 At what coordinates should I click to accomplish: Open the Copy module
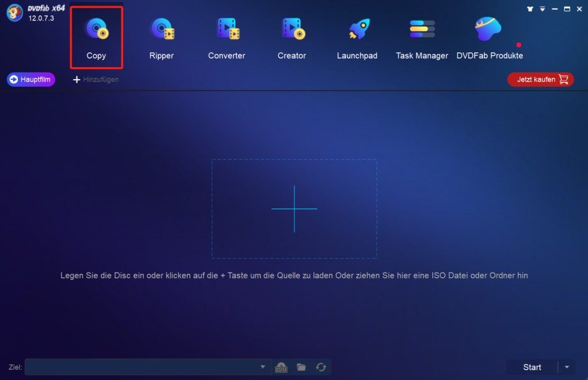[96, 38]
